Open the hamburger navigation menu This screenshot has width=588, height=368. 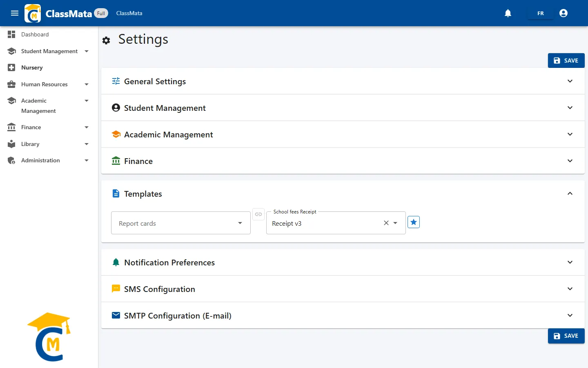[x=15, y=13]
